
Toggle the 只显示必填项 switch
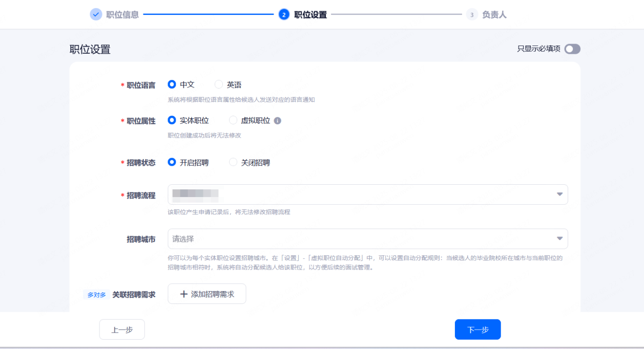coord(572,49)
